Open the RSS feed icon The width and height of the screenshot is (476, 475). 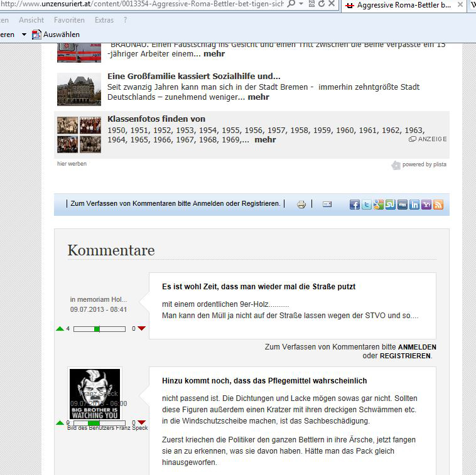click(438, 205)
